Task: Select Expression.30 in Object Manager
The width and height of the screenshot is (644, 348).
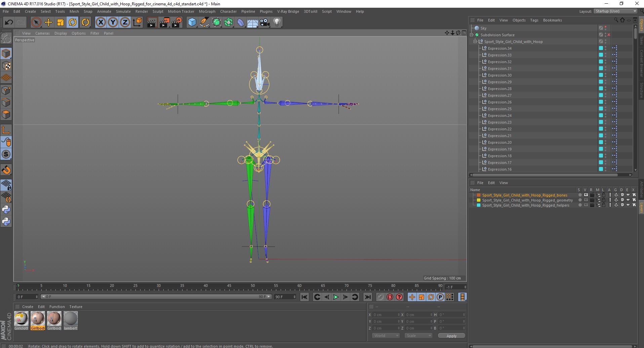Action: click(x=499, y=75)
